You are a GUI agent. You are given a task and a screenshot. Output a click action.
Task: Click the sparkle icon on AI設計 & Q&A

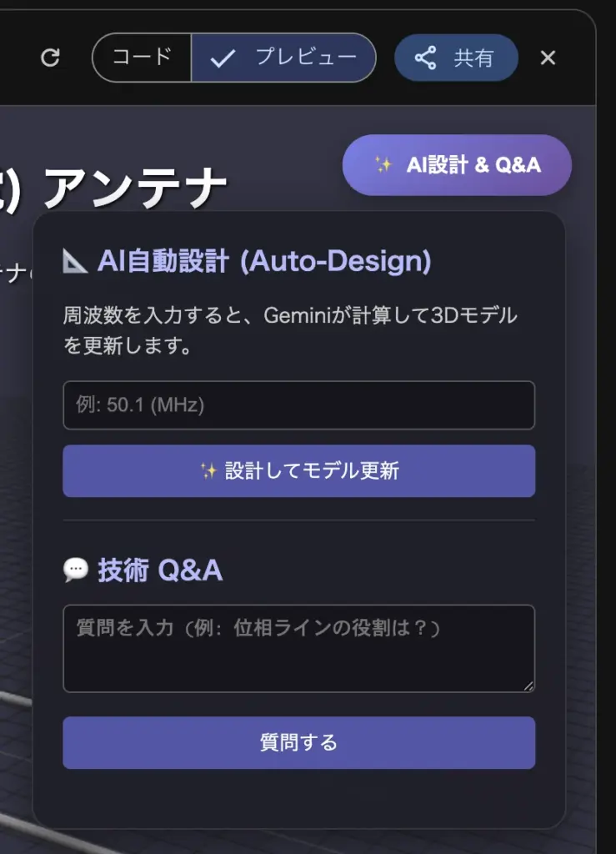coord(383,165)
